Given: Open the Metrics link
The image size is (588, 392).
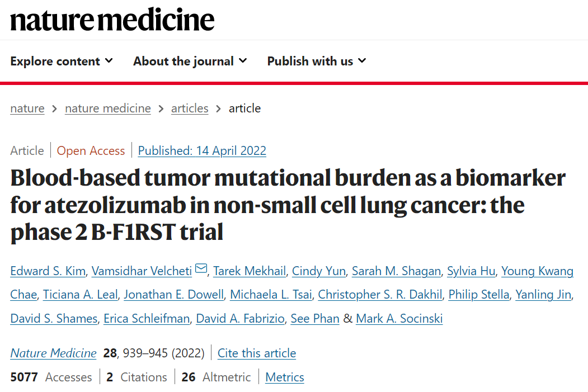Looking at the screenshot, I should (x=285, y=377).
